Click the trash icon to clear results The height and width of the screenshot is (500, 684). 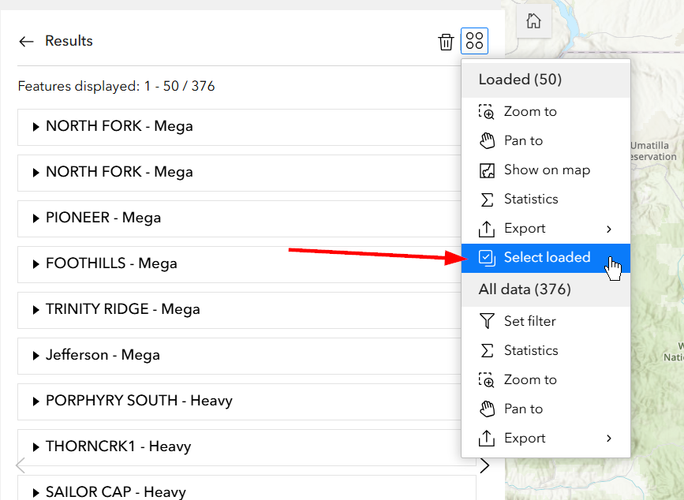[x=446, y=42]
